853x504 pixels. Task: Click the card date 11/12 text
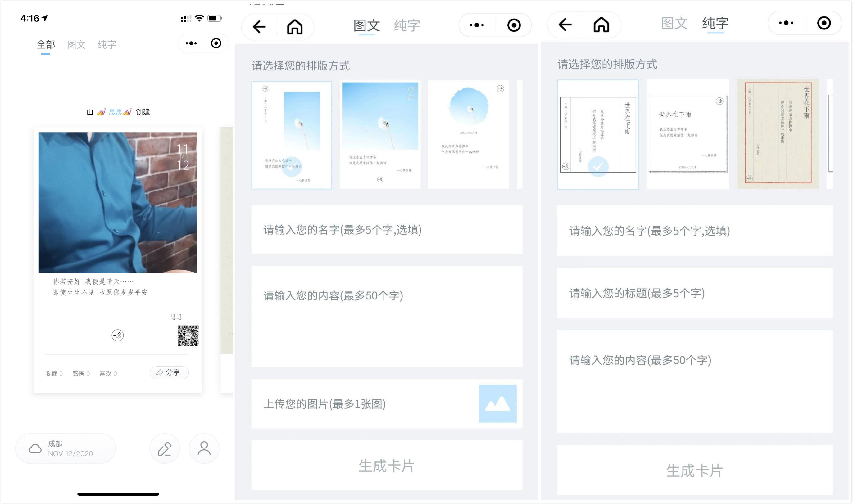183,157
